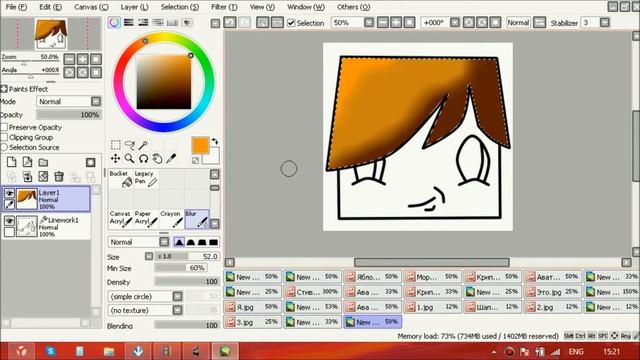Click the orange foreground color swatch
This screenshot has width=640, height=360.
(200, 146)
